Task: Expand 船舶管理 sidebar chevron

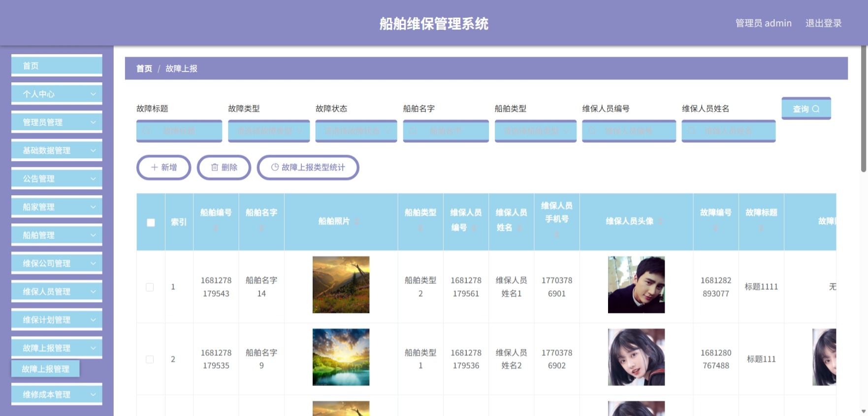Action: coord(93,235)
